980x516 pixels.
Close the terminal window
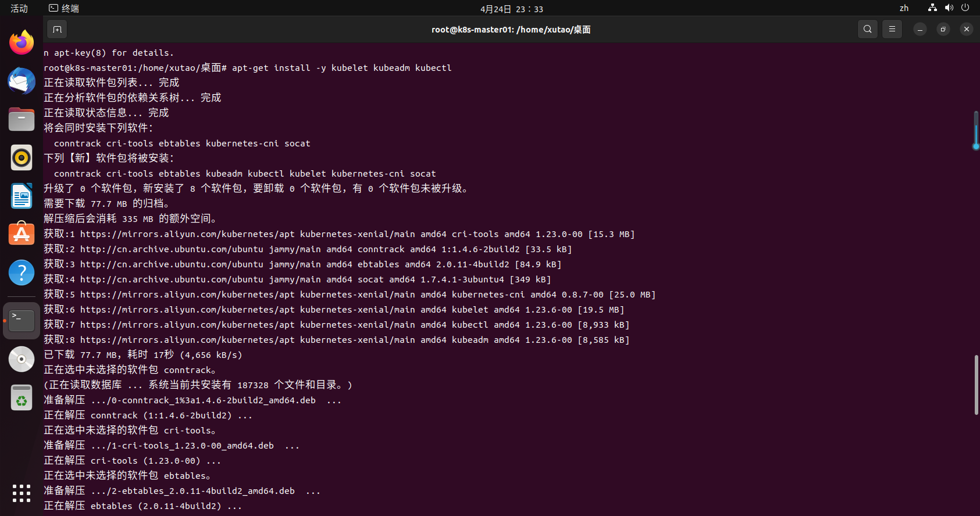pyautogui.click(x=967, y=29)
